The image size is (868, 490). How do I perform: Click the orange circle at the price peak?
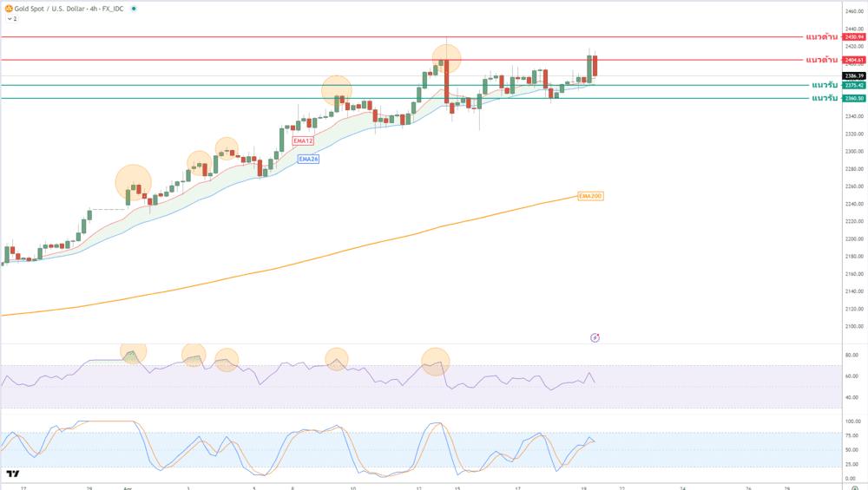point(447,59)
